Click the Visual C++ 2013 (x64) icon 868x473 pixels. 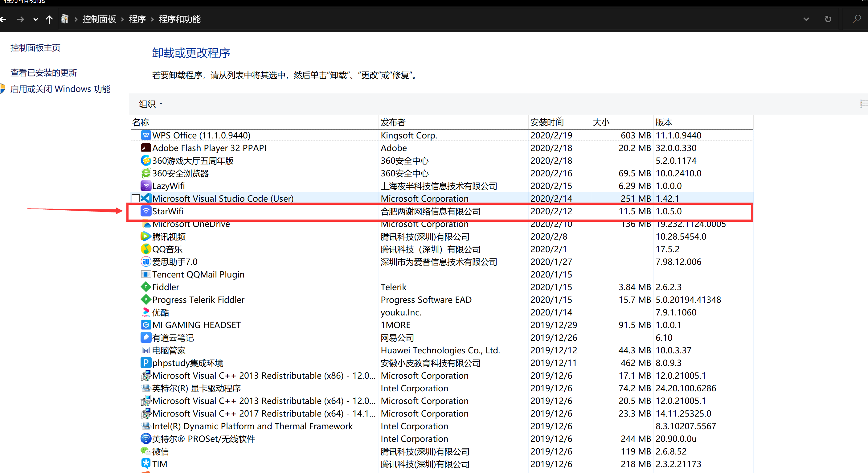pyautogui.click(x=145, y=401)
